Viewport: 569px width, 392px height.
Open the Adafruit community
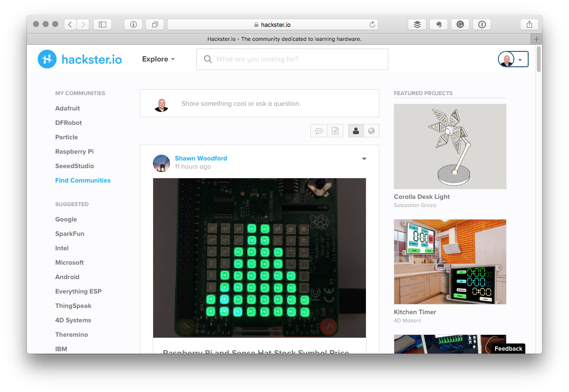[x=68, y=108]
